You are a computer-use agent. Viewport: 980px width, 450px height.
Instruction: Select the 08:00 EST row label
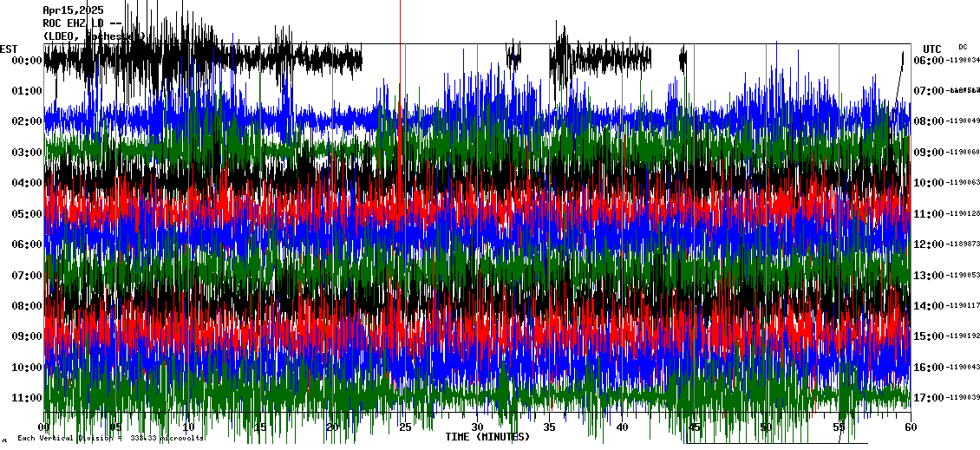[26, 306]
